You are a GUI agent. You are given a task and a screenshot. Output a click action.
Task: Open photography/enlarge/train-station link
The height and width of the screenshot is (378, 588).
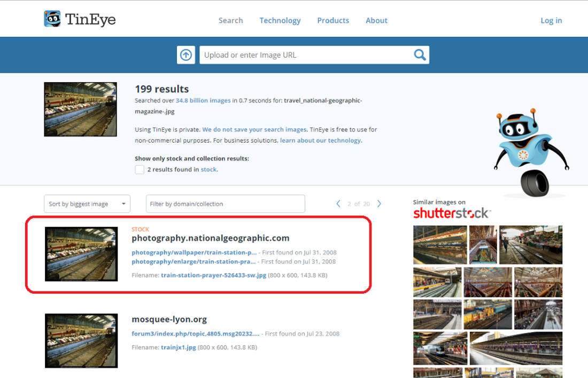coord(194,262)
